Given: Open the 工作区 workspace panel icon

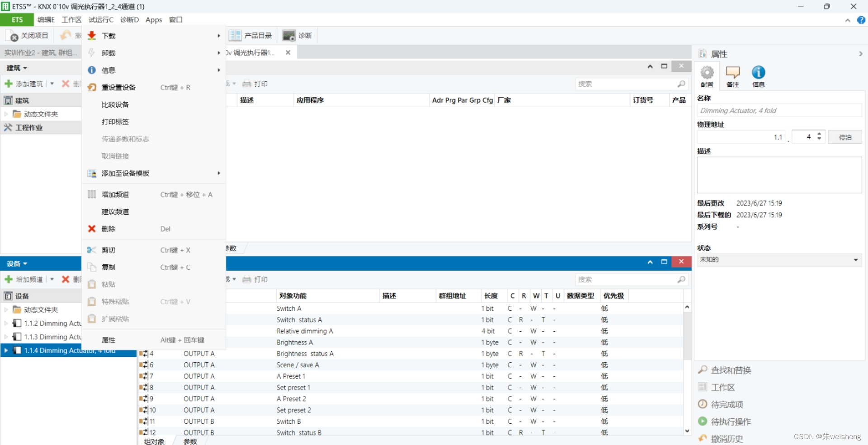Looking at the screenshot, I should pos(703,387).
